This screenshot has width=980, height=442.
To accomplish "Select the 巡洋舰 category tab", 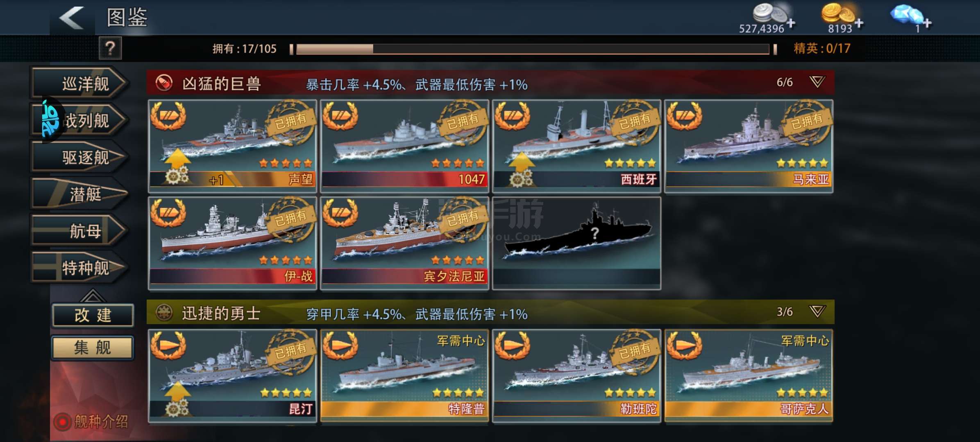I will (80, 83).
